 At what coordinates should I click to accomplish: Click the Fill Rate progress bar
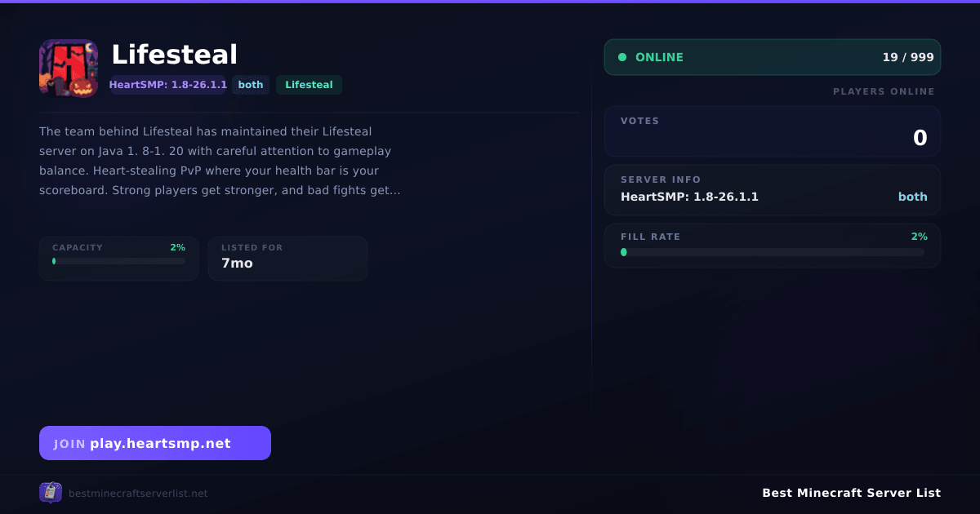coord(773,252)
